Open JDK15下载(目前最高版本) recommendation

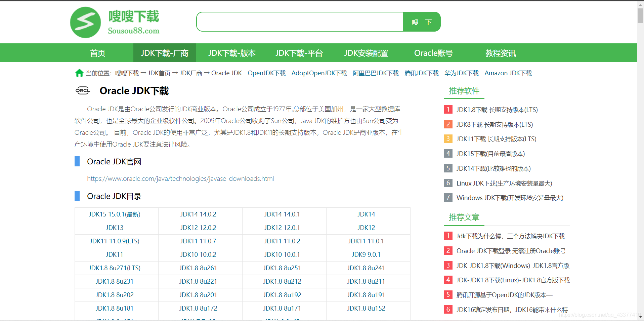click(x=491, y=154)
